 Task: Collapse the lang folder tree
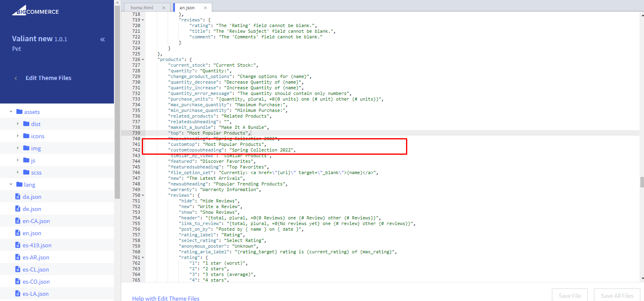coord(11,185)
